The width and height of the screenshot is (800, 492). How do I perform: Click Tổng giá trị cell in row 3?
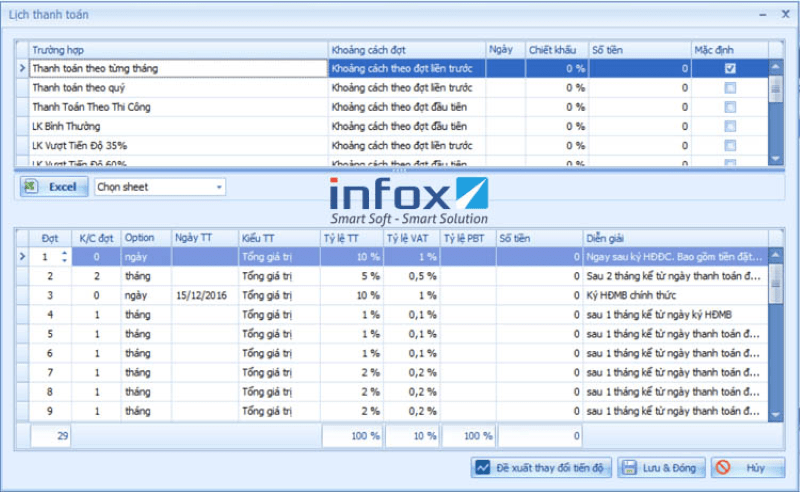coord(279,296)
